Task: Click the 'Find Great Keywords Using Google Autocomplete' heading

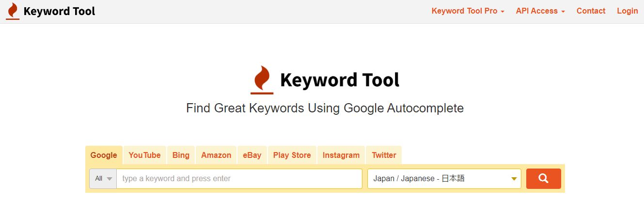Action: click(325, 108)
